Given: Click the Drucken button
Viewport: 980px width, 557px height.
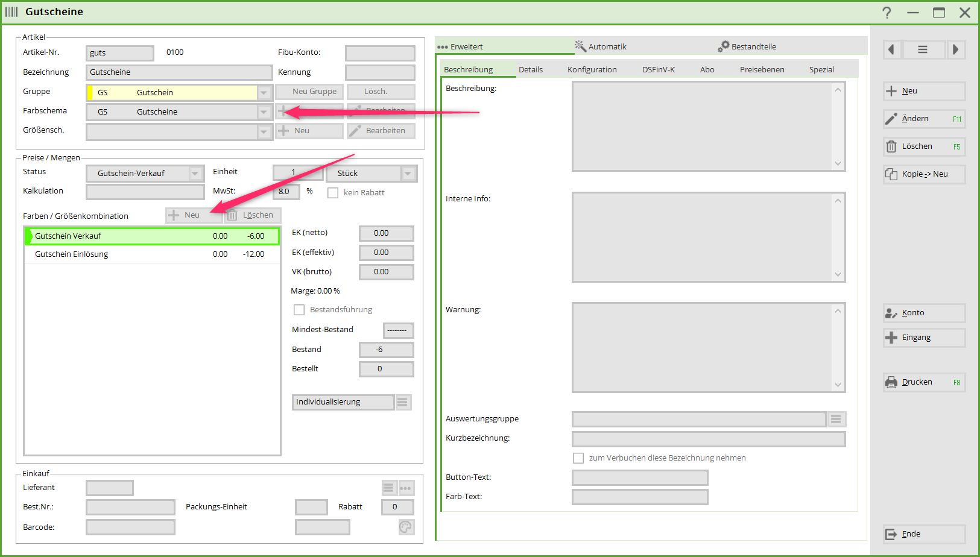Looking at the screenshot, I should [923, 382].
